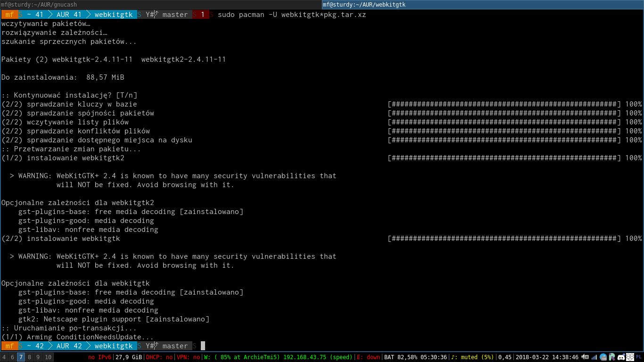Select active workspace 7
644x362 pixels.
(x=21, y=357)
